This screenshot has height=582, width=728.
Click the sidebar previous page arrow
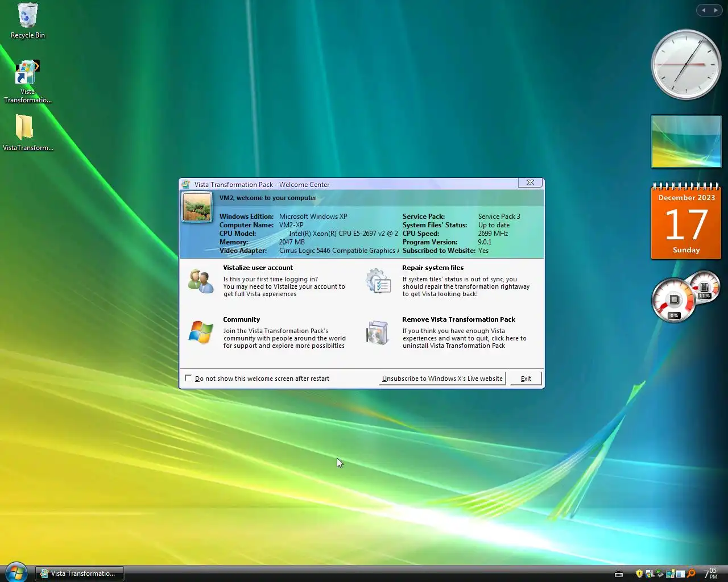(704, 10)
